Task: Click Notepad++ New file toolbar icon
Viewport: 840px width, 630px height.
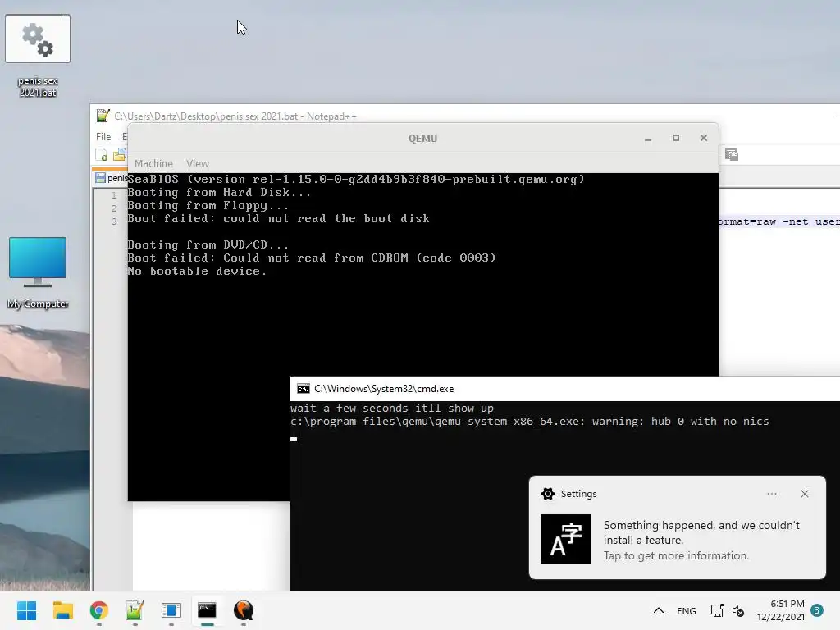Action: click(101, 155)
